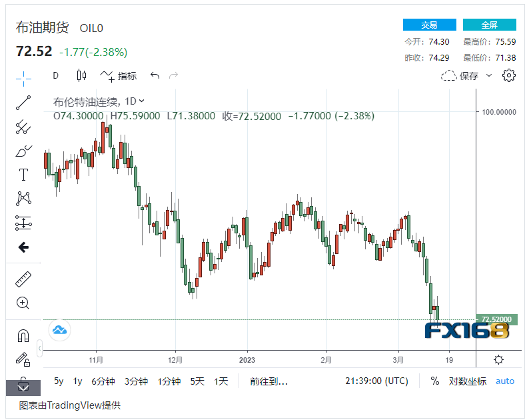Select the trend line drawing tool
The height and width of the screenshot is (420, 531).
click(x=23, y=103)
